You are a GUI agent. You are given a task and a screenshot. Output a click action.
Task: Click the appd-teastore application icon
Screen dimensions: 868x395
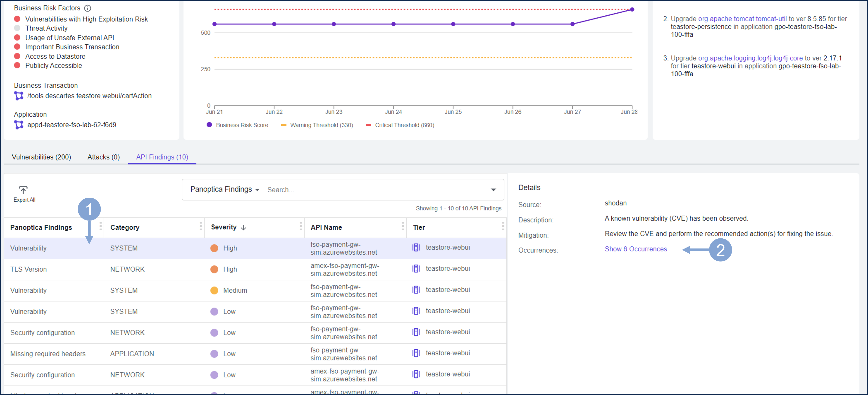point(19,125)
